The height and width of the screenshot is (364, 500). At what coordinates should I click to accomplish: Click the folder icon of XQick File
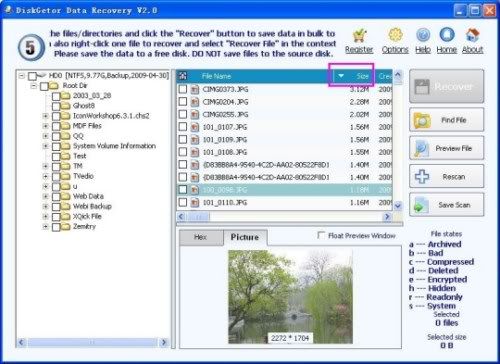point(66,217)
